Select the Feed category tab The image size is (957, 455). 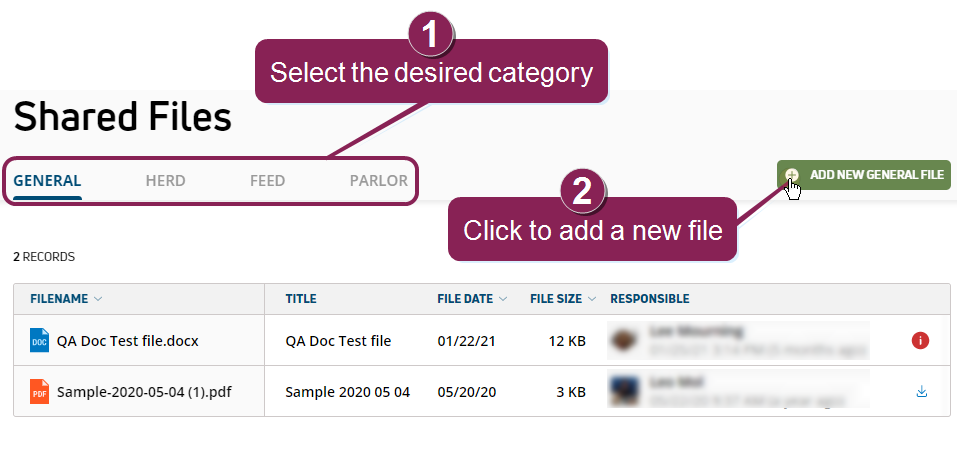click(267, 181)
